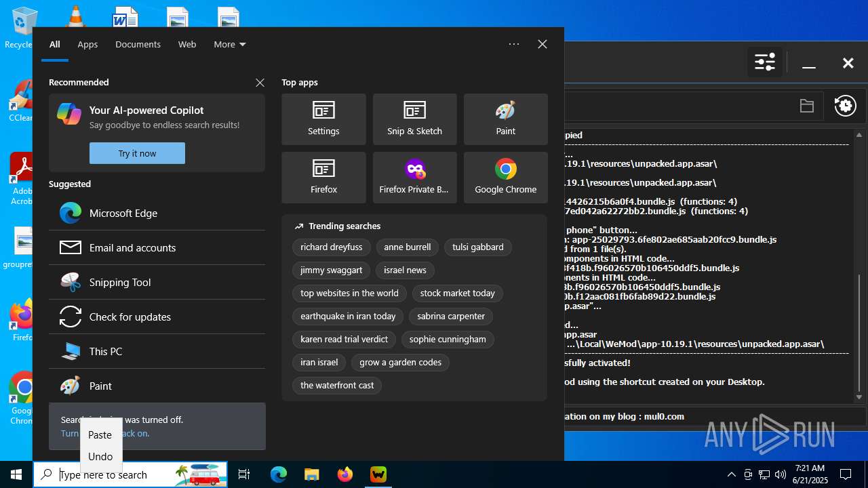Search trending: sabrina carpenter
868x488 pixels.
coord(451,317)
